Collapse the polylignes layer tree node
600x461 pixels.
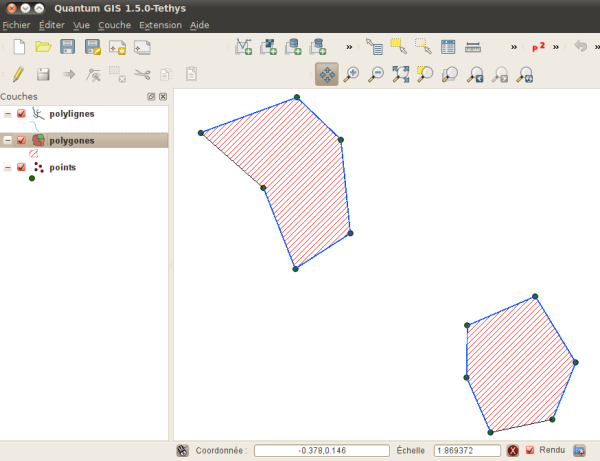(x=8, y=114)
